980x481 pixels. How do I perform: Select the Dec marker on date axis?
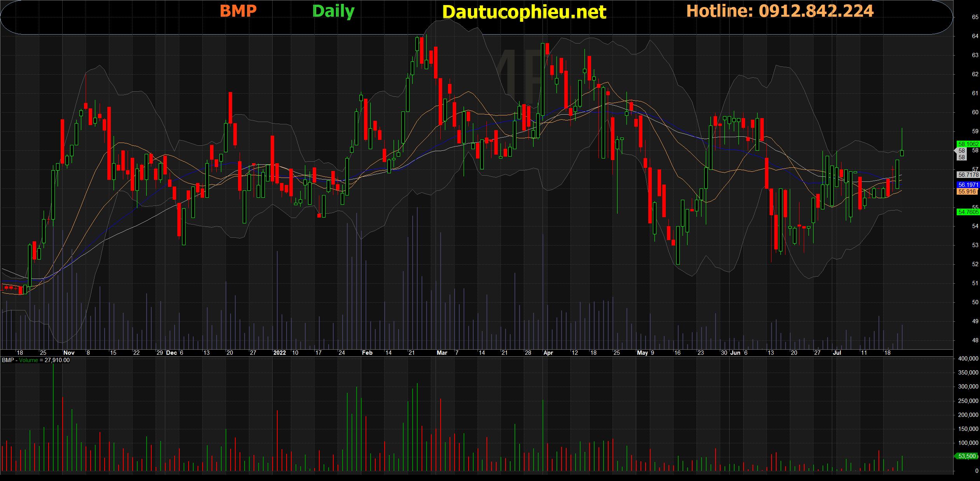pos(171,353)
